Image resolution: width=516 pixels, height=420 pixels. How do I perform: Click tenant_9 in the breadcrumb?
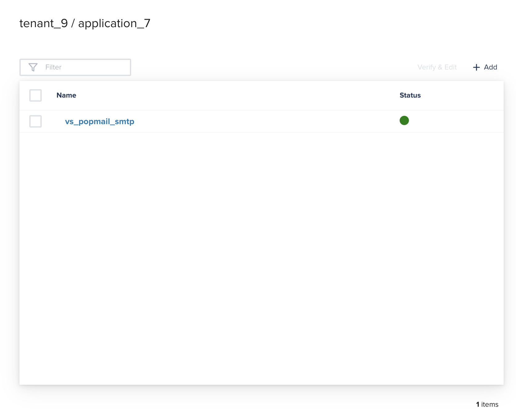(x=44, y=23)
